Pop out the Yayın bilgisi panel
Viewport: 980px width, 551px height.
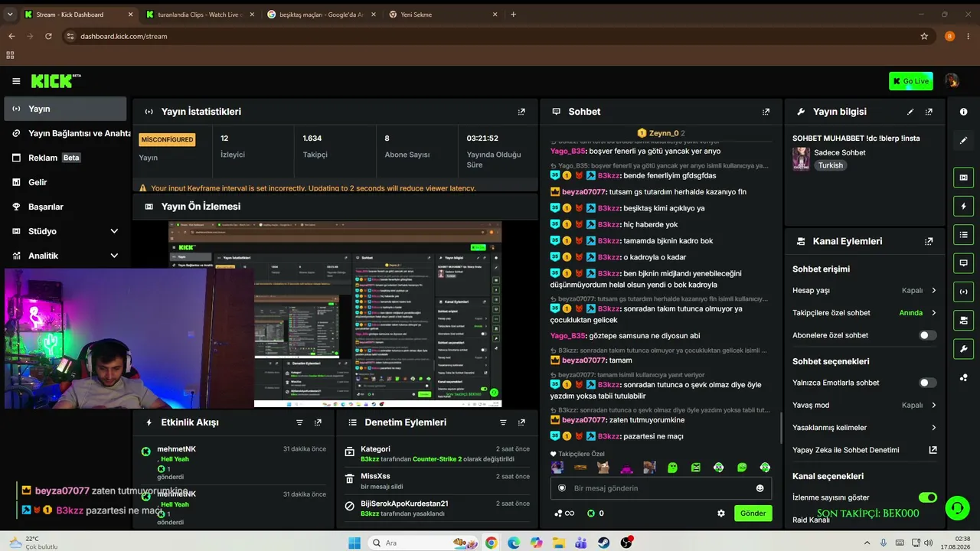click(x=929, y=112)
